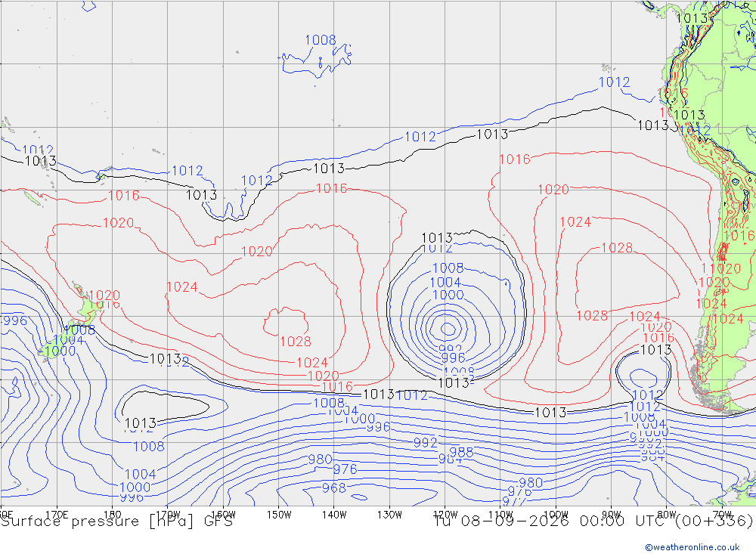Click the 70W longitude label
This screenshot has width=756, height=554.
pyautogui.click(x=722, y=515)
